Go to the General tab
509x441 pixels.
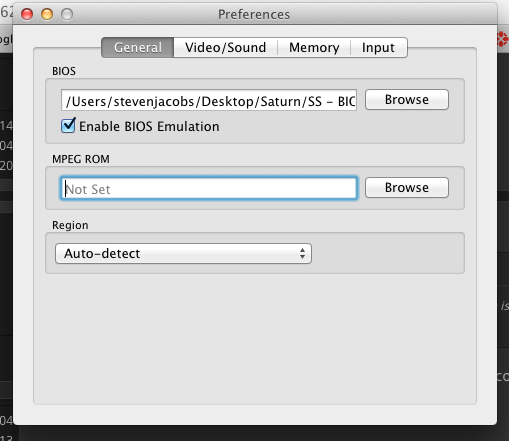coord(138,48)
